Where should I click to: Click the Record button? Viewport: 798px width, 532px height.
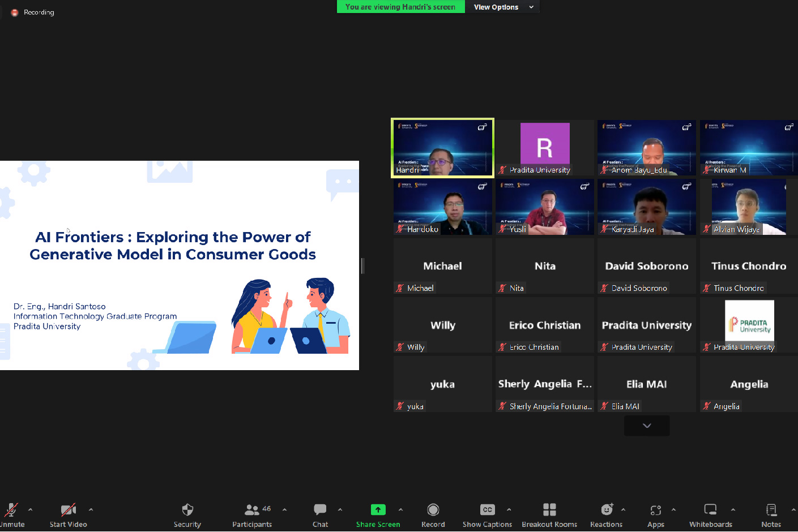[433, 510]
